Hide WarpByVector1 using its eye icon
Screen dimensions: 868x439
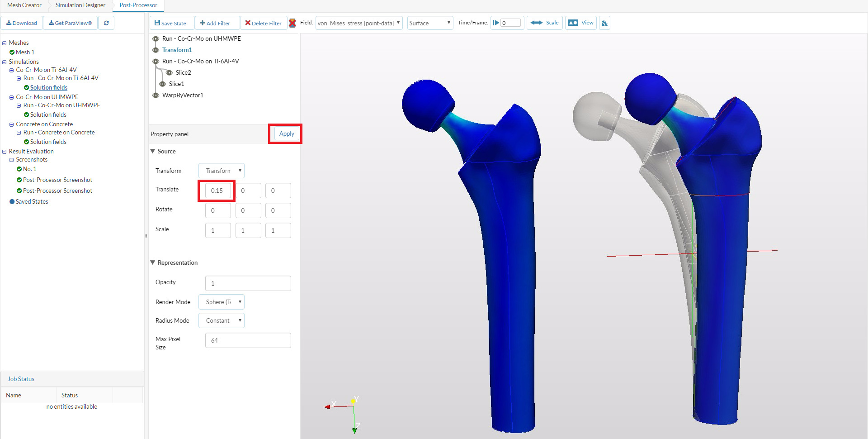156,95
